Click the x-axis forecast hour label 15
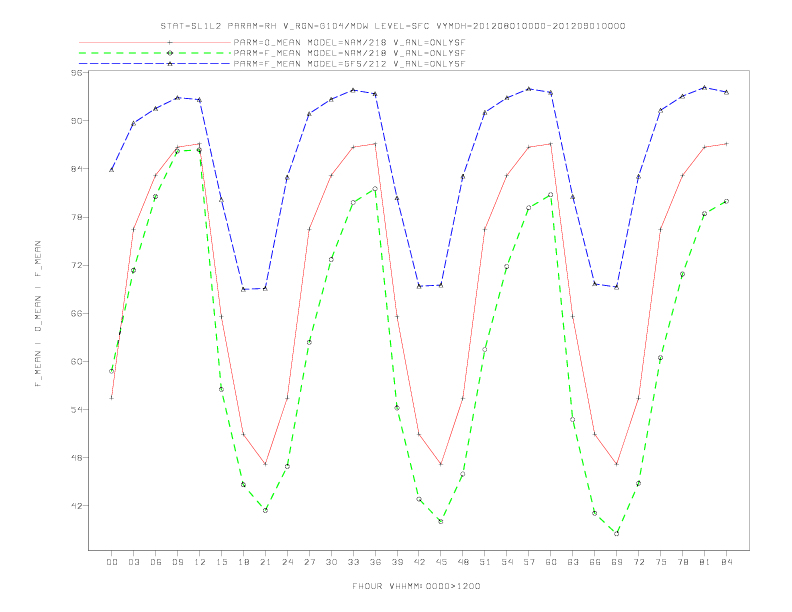 [x=221, y=562]
